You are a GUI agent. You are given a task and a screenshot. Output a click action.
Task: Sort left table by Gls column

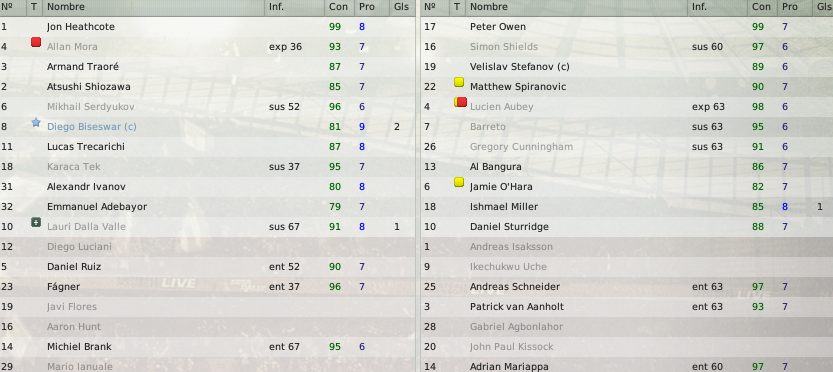tap(401, 7)
